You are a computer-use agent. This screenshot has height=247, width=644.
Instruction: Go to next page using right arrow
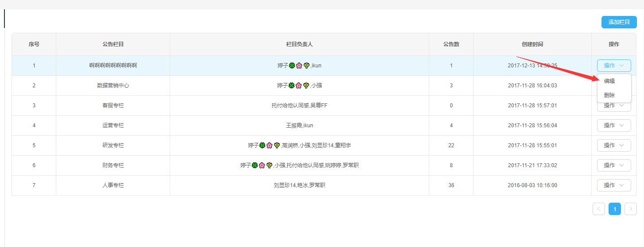tap(631, 209)
